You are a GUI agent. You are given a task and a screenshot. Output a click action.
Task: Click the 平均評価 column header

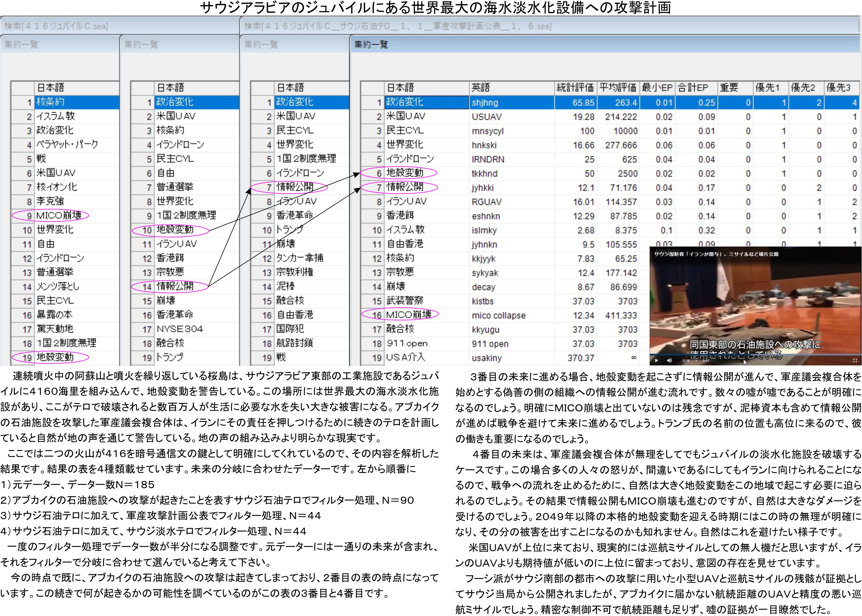point(618,88)
